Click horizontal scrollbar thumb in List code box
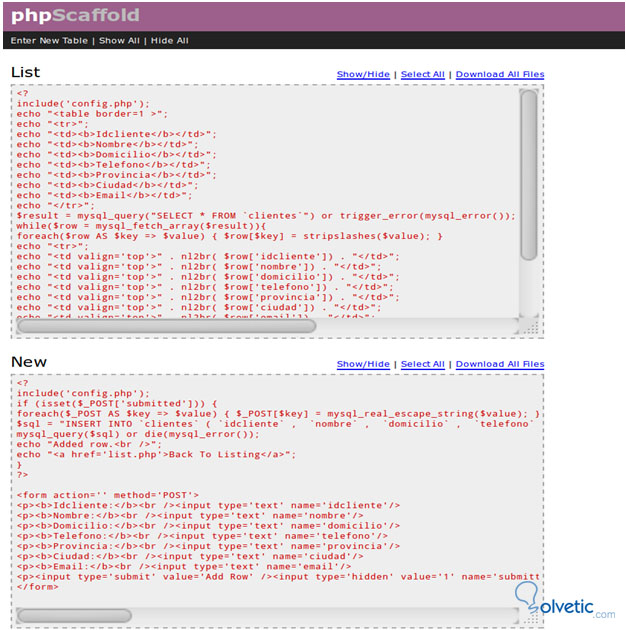This screenshot has height=630, width=626. point(166,326)
